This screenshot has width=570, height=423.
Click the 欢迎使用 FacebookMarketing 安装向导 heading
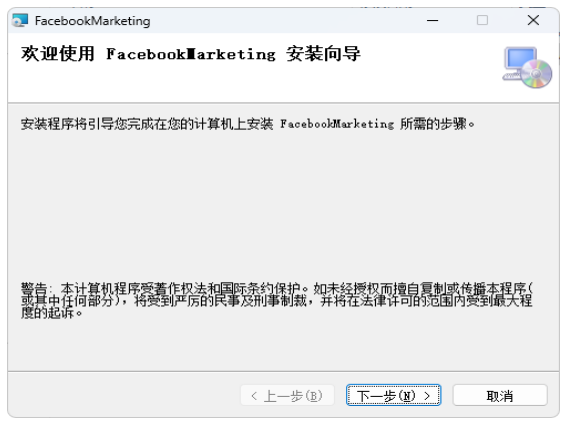pyautogui.click(x=191, y=54)
